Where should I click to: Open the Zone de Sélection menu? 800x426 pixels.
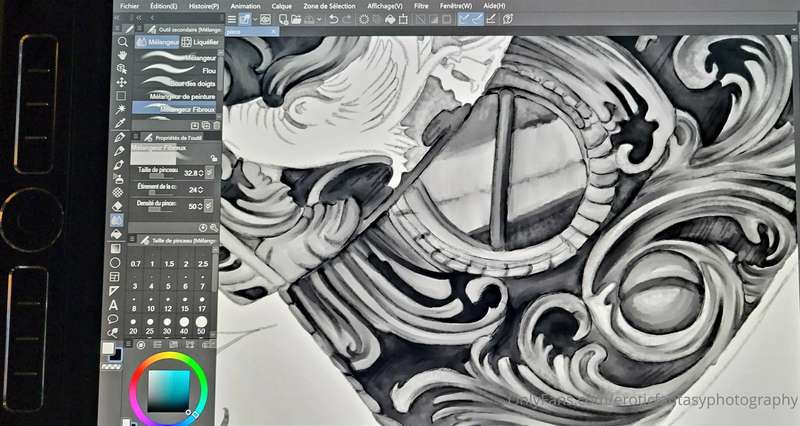tap(329, 6)
